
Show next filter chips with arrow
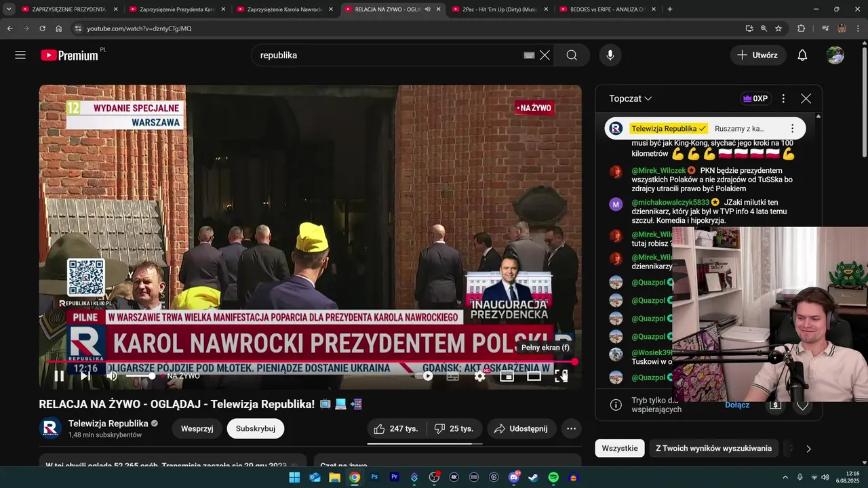(x=808, y=448)
